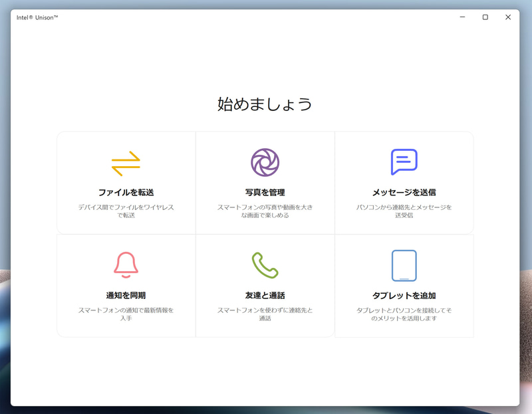
Task: Click the pink notification bell icon
Action: pyautogui.click(x=125, y=264)
